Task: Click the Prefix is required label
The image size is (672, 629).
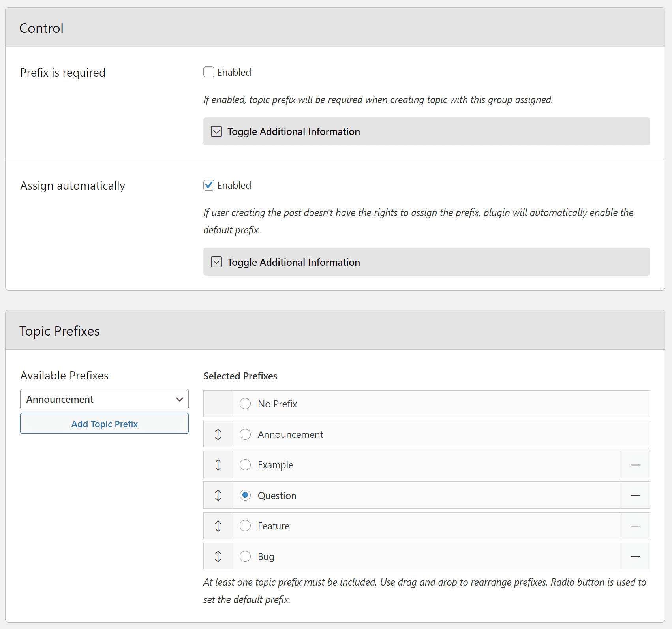Action: (63, 73)
